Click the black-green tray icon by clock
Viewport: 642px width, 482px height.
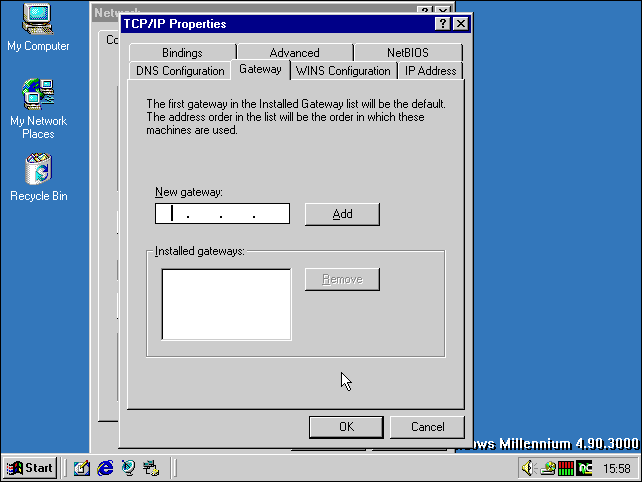click(x=584, y=468)
